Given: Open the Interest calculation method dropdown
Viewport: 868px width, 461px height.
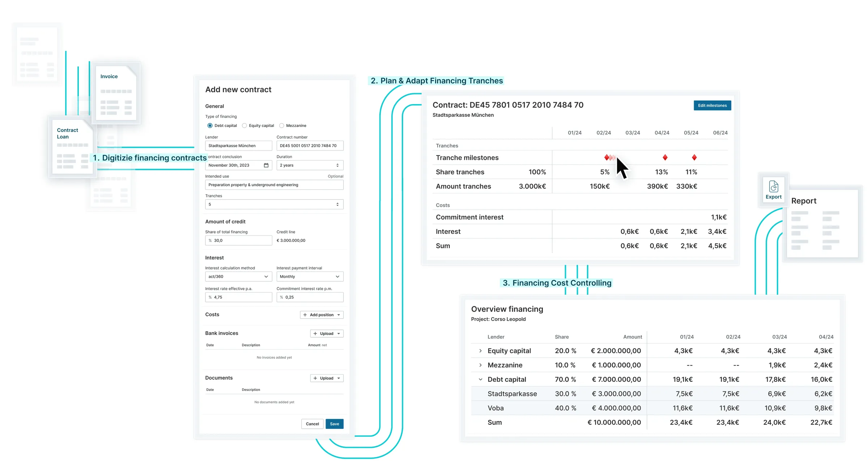Looking at the screenshot, I should point(238,277).
